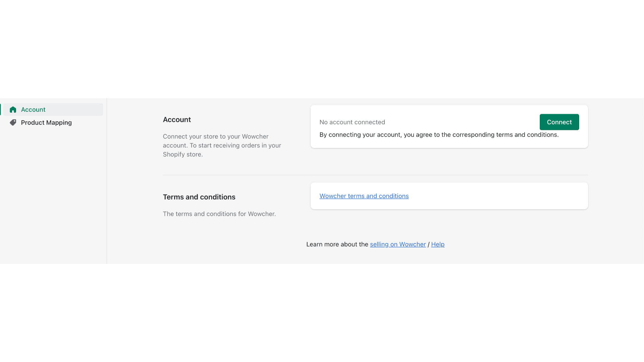This screenshot has height=362, width=644.
Task: Click the Wowcher terms description text
Action: tap(219, 214)
